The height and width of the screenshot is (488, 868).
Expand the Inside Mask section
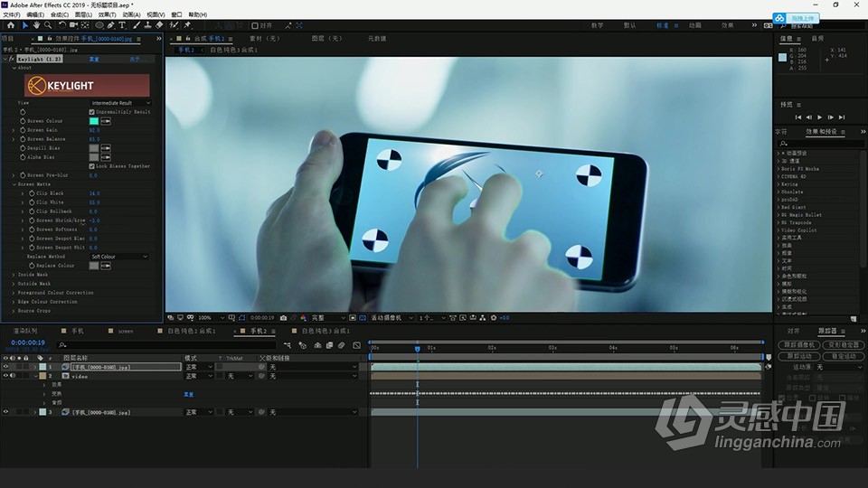(14, 275)
